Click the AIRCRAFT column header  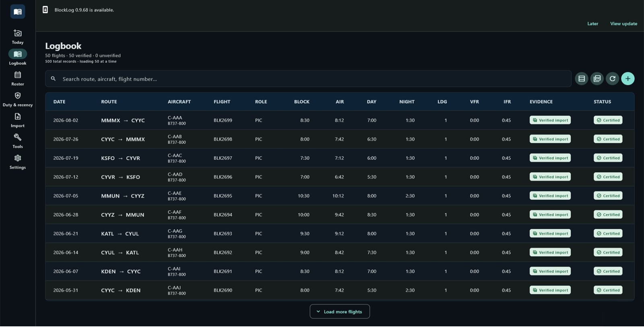[x=179, y=102]
